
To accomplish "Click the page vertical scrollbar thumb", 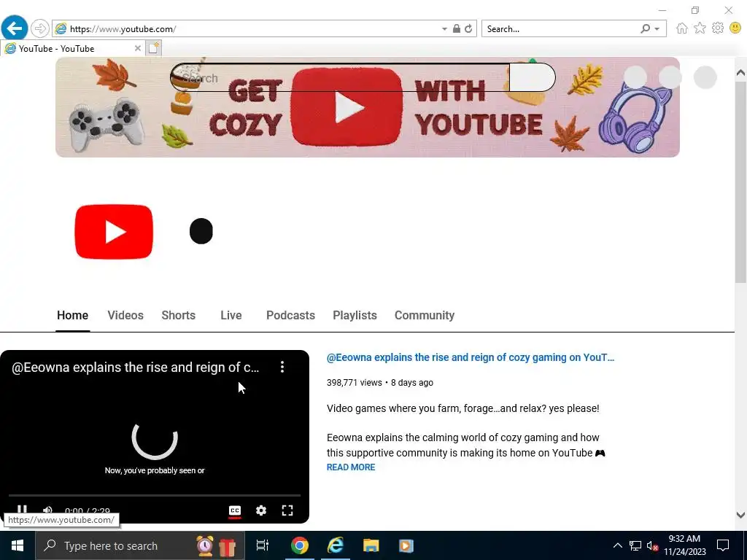I will coord(740,181).
